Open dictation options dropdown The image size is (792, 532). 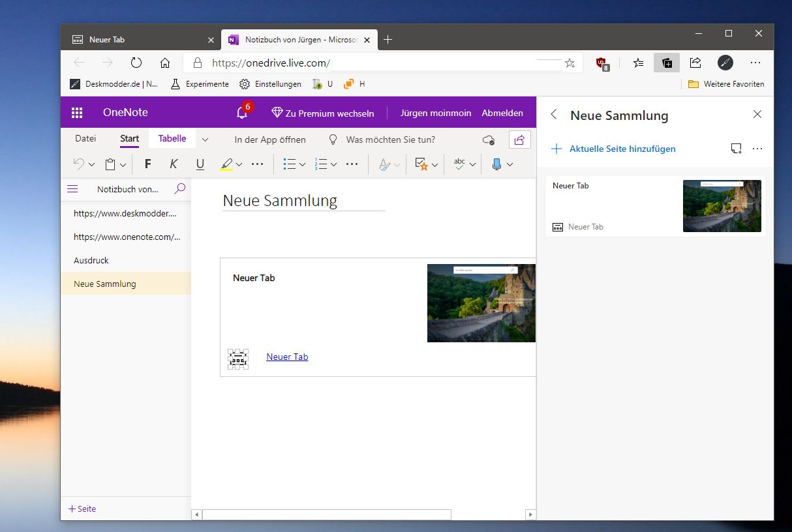[510, 165]
